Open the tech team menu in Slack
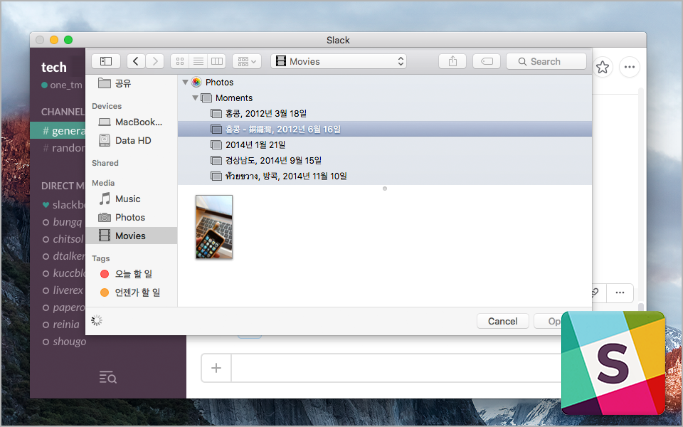The width and height of the screenshot is (683, 427). [x=54, y=68]
